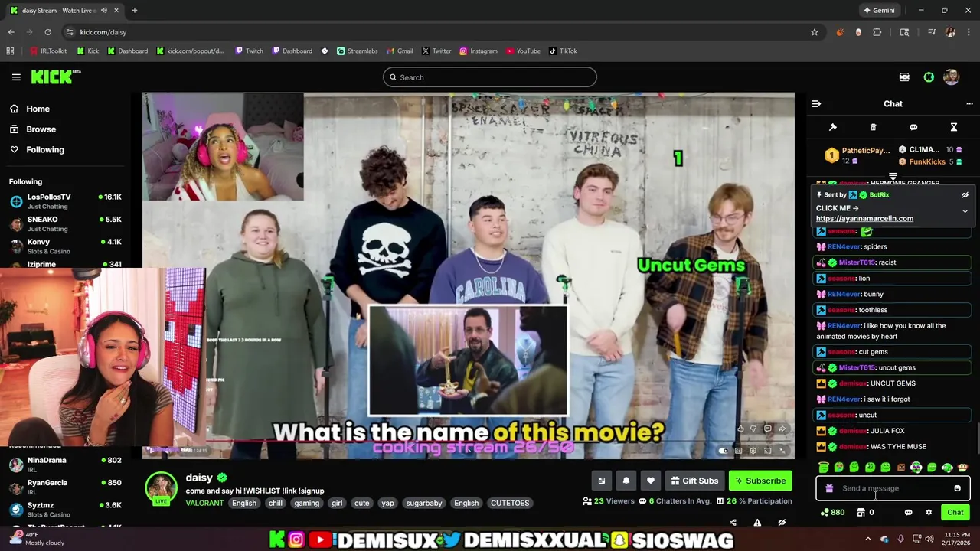Click the 880 channel points balance

pyautogui.click(x=832, y=513)
